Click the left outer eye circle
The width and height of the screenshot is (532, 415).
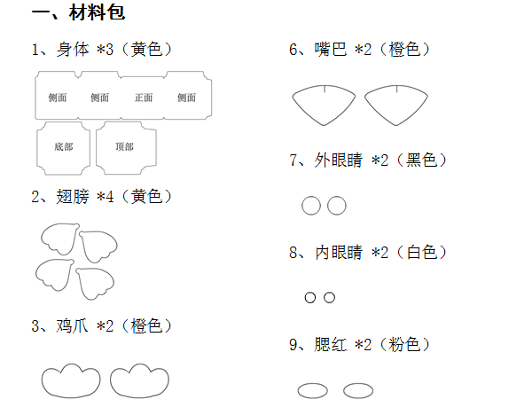[x=311, y=206]
